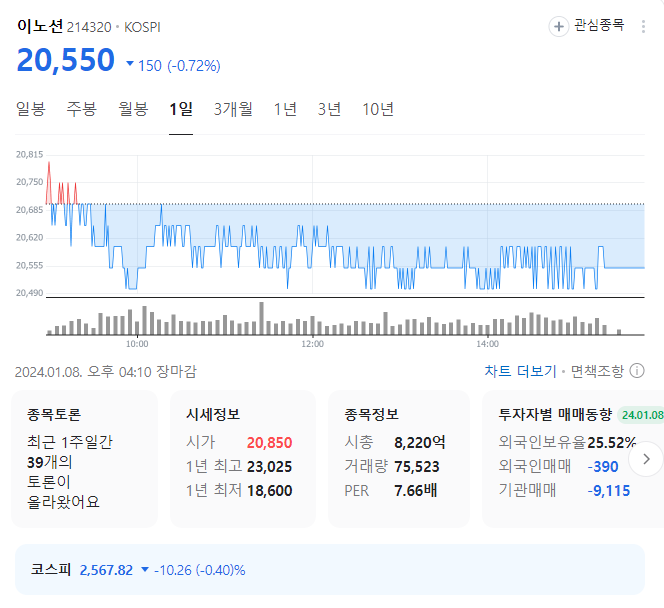Viewport: 664px width, 608px height.
Task: Click the 관심종목 label
Action: (599, 25)
